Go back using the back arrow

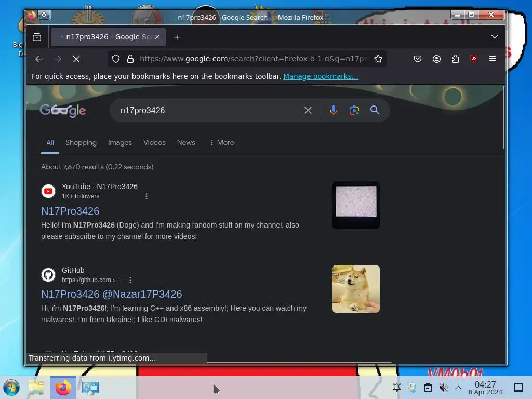pos(38,59)
